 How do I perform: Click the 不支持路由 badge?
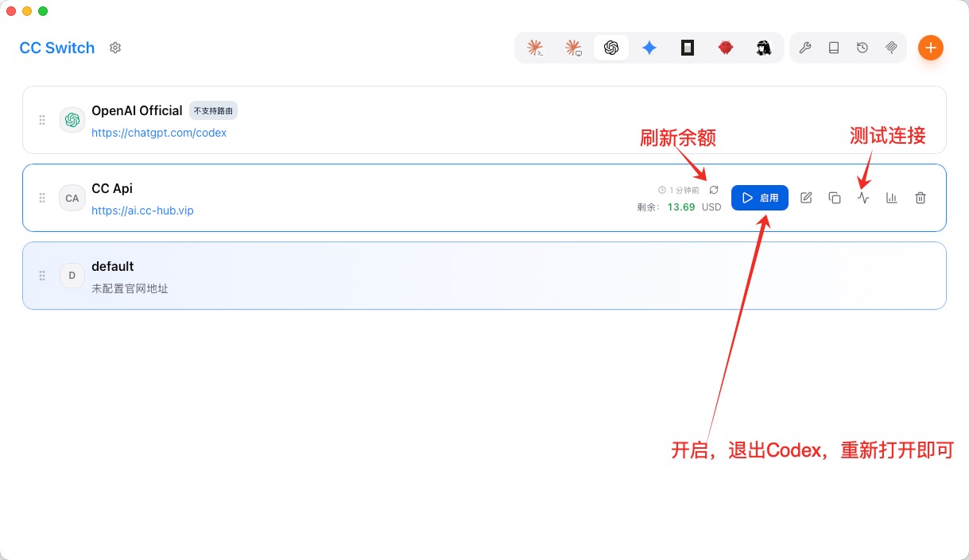click(x=214, y=110)
